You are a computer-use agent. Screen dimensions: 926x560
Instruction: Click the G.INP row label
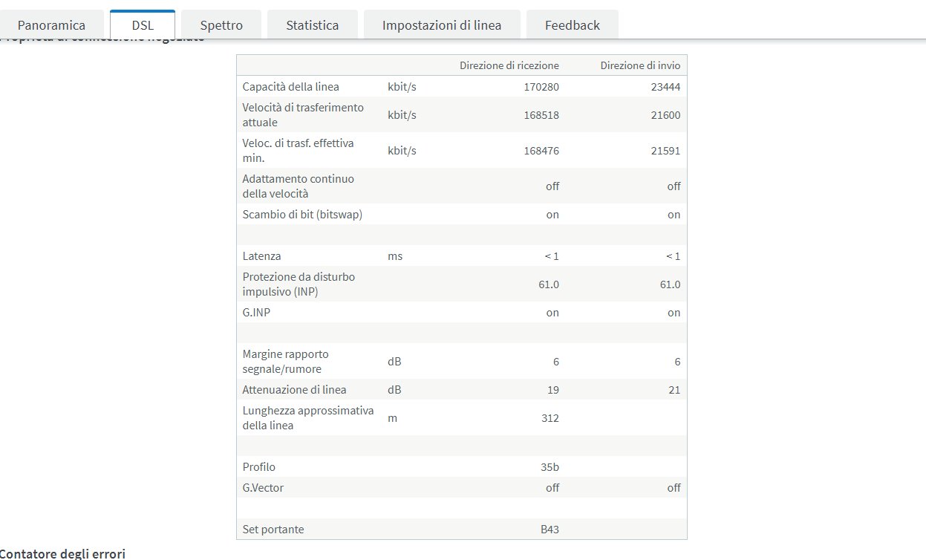tap(256, 313)
